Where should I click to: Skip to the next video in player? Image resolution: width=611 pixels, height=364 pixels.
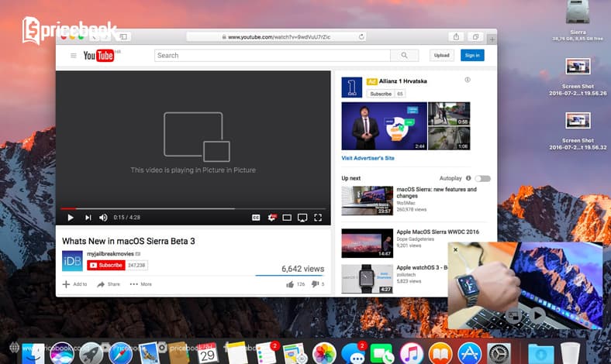coord(88,218)
